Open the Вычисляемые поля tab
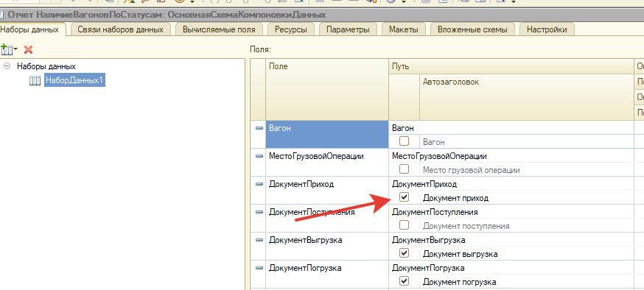Image resolution: width=644 pixels, height=290 pixels. (x=219, y=29)
